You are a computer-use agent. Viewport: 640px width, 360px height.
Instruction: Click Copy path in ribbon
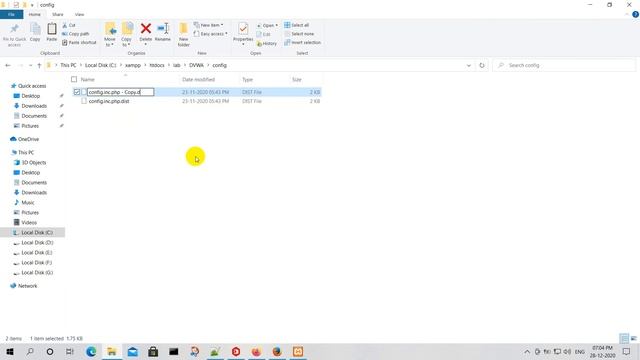click(x=76, y=34)
